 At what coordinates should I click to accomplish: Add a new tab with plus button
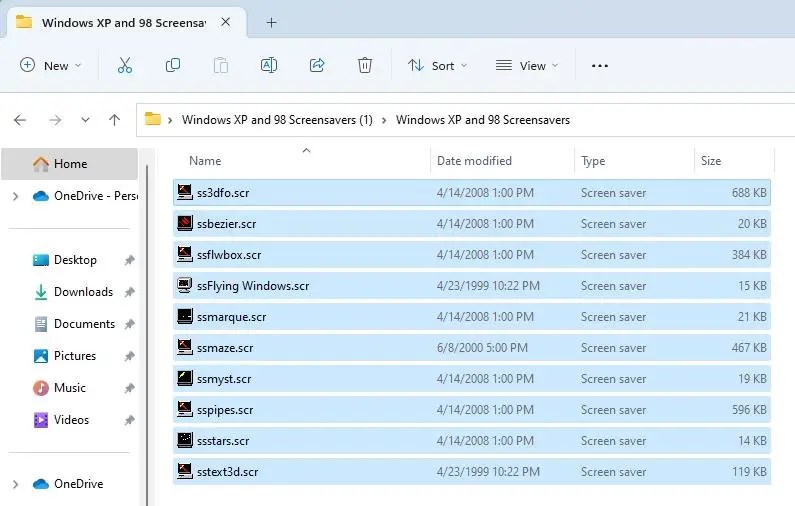(272, 22)
